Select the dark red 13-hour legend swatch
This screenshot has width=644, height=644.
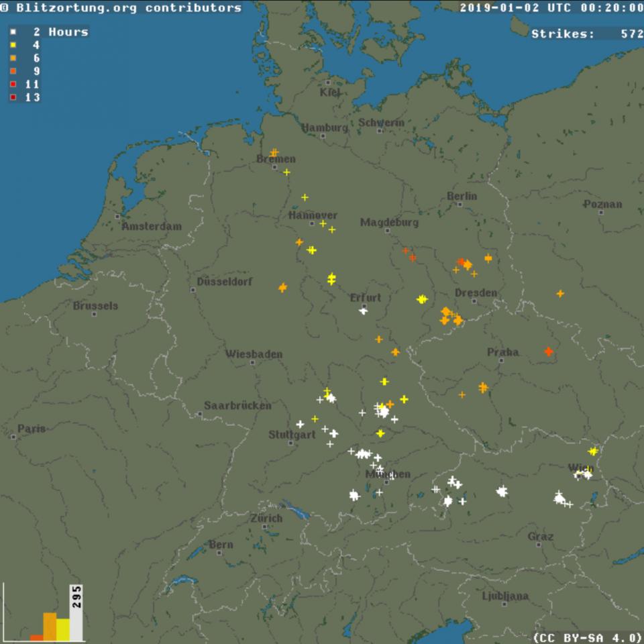(13, 97)
